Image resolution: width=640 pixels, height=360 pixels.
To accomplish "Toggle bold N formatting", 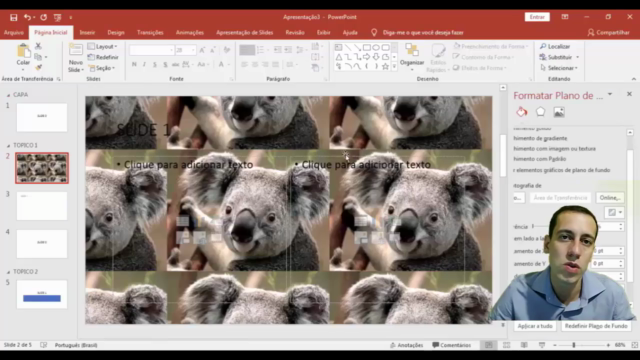I will pos(134,64).
